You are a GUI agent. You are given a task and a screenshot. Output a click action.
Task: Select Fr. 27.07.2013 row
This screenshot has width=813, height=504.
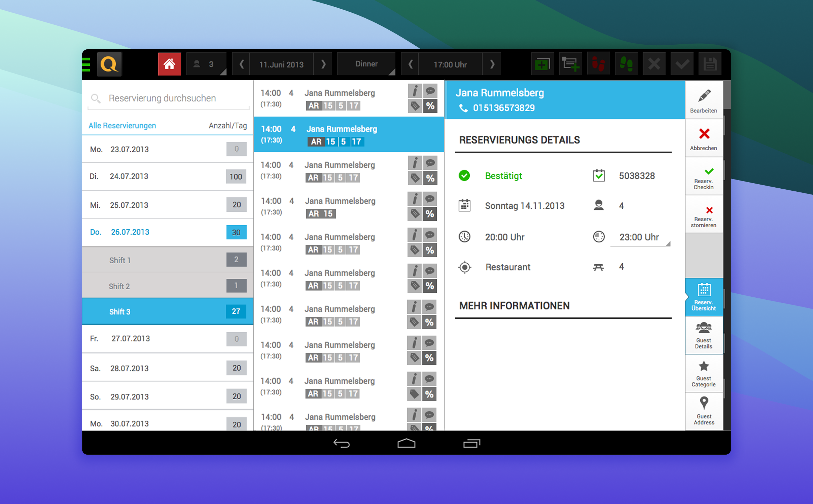click(x=168, y=339)
